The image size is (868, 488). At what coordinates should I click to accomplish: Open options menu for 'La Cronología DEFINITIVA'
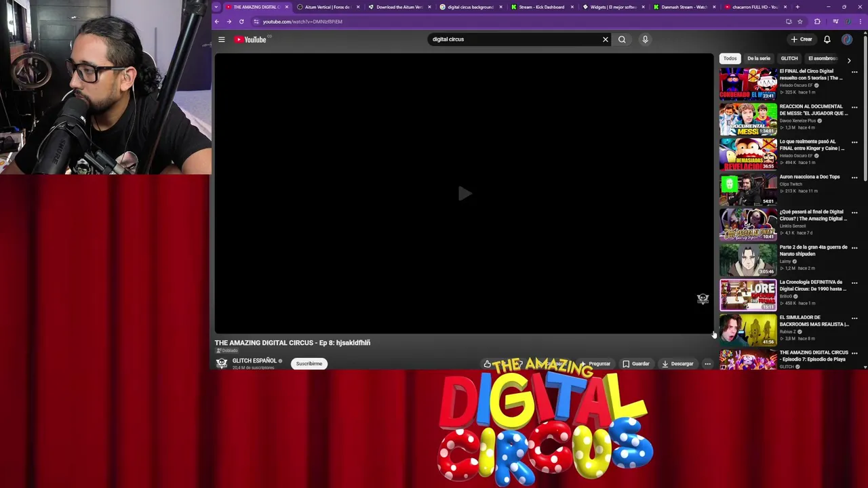(854, 283)
